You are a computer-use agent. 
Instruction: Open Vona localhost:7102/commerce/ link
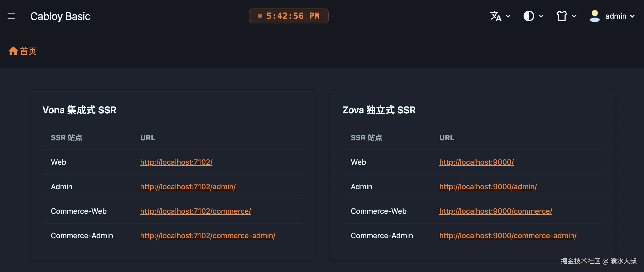tap(195, 211)
